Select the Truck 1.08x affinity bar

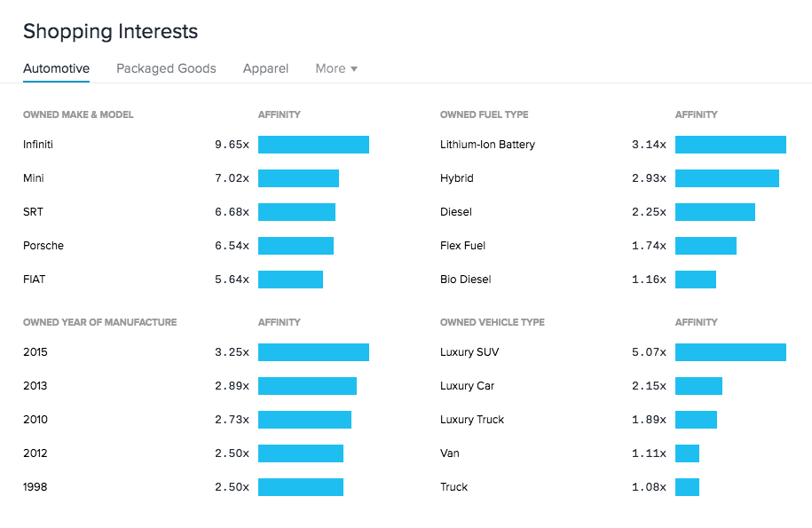point(687,487)
